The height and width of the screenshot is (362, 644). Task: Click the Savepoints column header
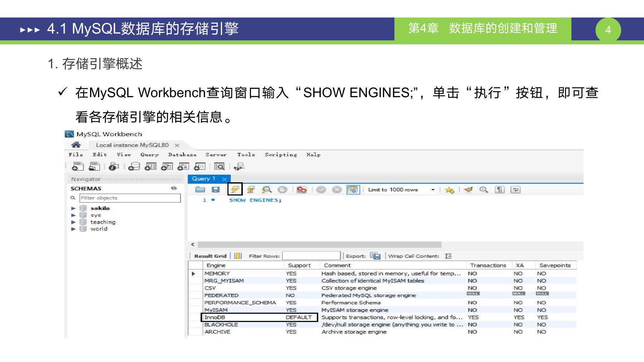tap(555, 265)
